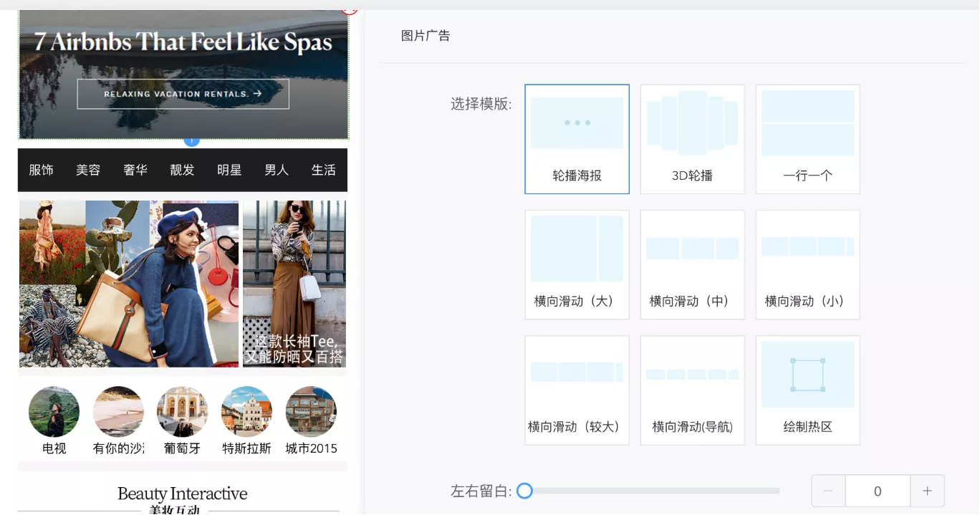Click the 7 Airbnbs That Feel Like Spas headline

click(x=183, y=42)
